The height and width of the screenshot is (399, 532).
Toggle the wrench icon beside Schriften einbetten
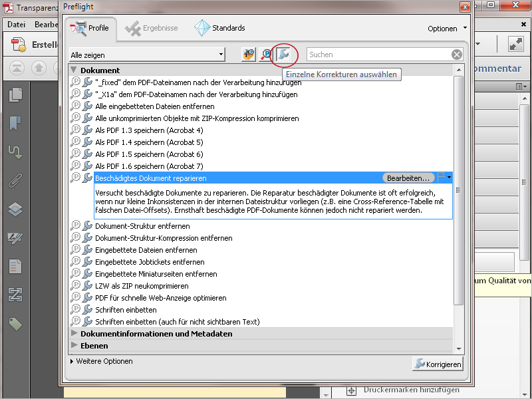point(87,309)
